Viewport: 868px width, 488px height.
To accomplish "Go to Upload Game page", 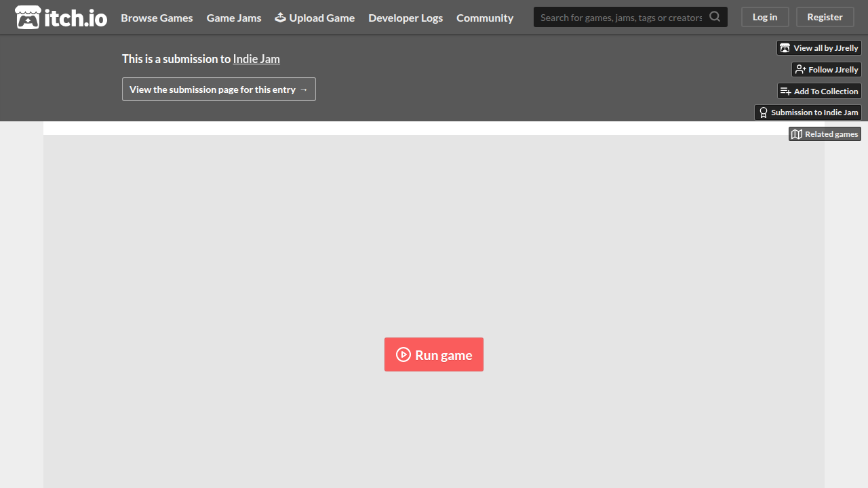I will [x=315, y=18].
